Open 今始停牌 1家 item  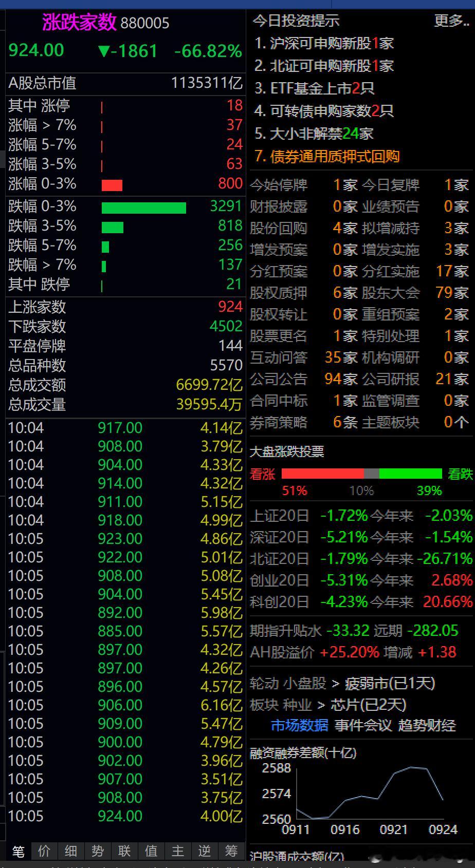pos(304,185)
